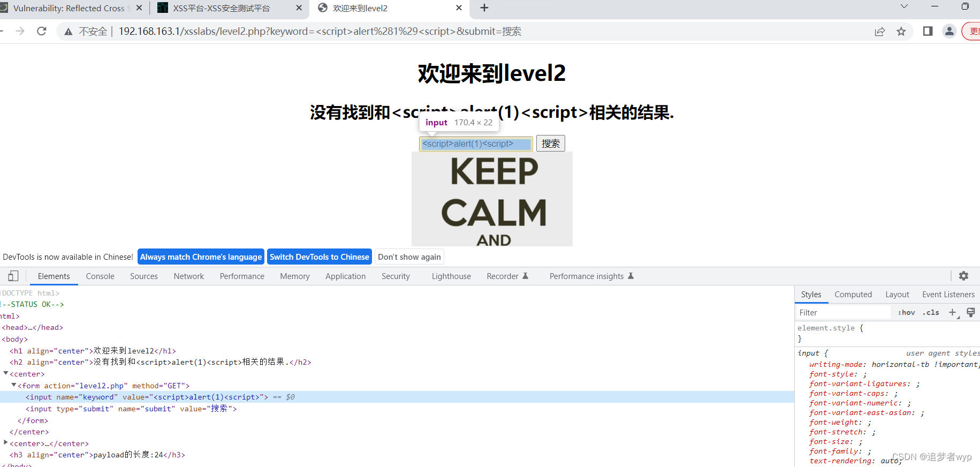Viewport: 980px width, 467px height.
Task: Add new style rule plus icon
Action: [952, 312]
